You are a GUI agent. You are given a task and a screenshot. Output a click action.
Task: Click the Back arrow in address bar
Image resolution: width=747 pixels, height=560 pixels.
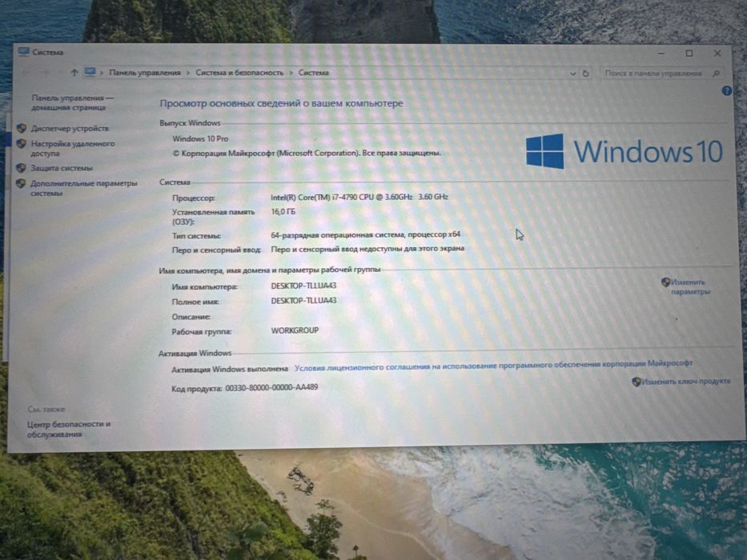[26, 72]
